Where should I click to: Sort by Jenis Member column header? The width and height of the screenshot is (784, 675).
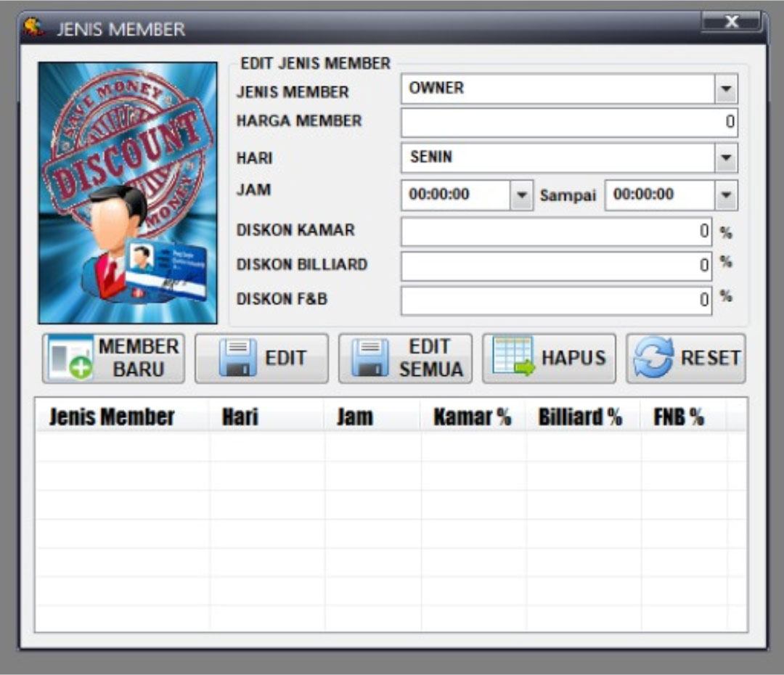[x=112, y=417]
